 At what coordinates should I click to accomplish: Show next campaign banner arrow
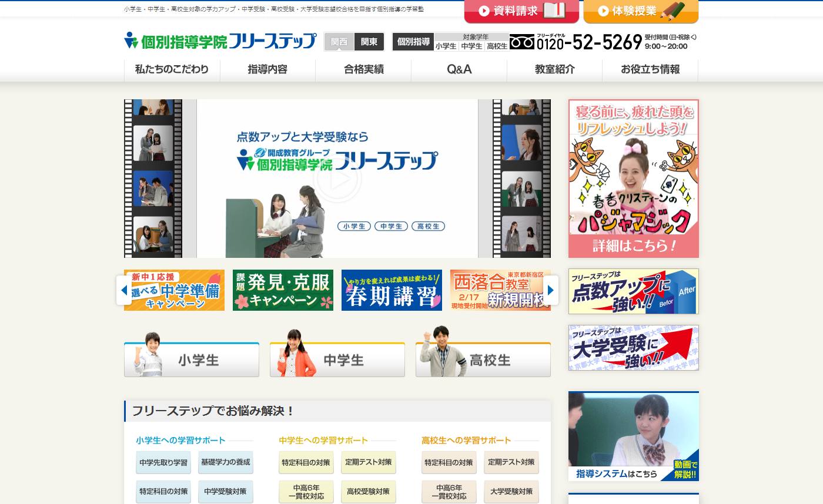click(551, 290)
